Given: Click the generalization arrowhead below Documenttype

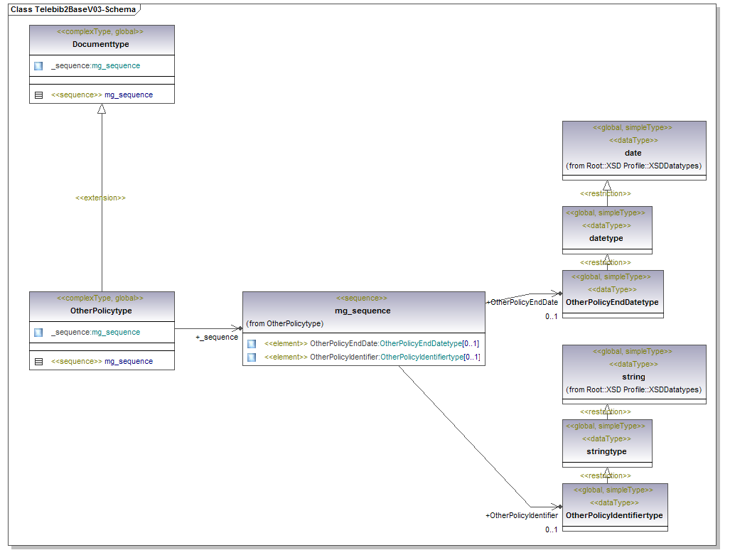Looking at the screenshot, I should click(x=102, y=109).
